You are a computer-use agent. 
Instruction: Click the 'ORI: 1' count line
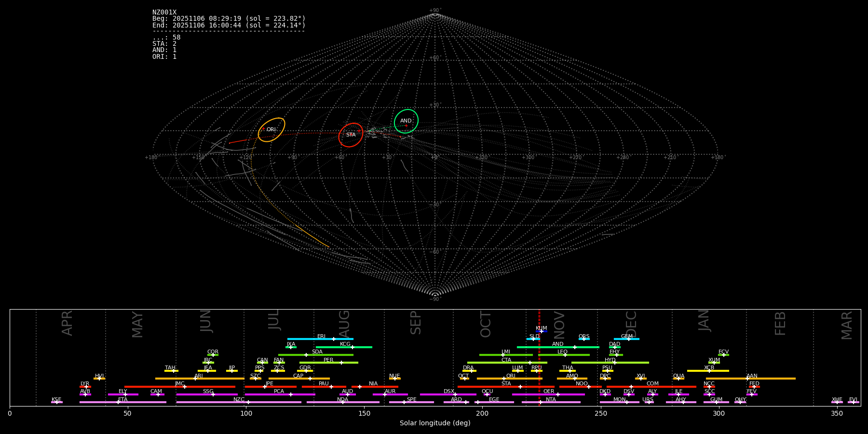pos(164,56)
